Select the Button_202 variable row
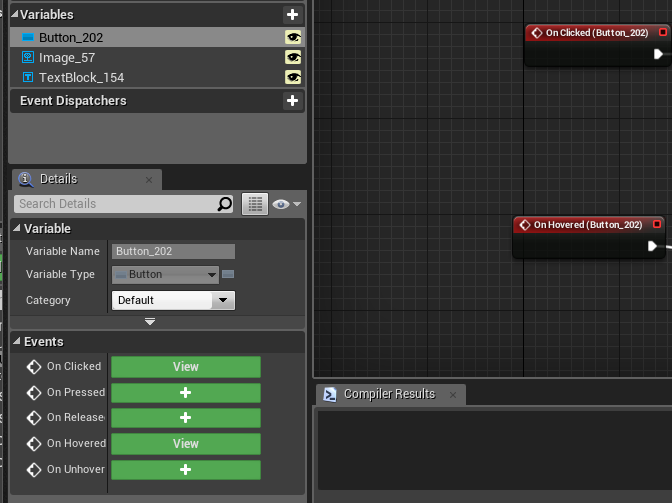The height and width of the screenshot is (503, 672). coord(157,38)
